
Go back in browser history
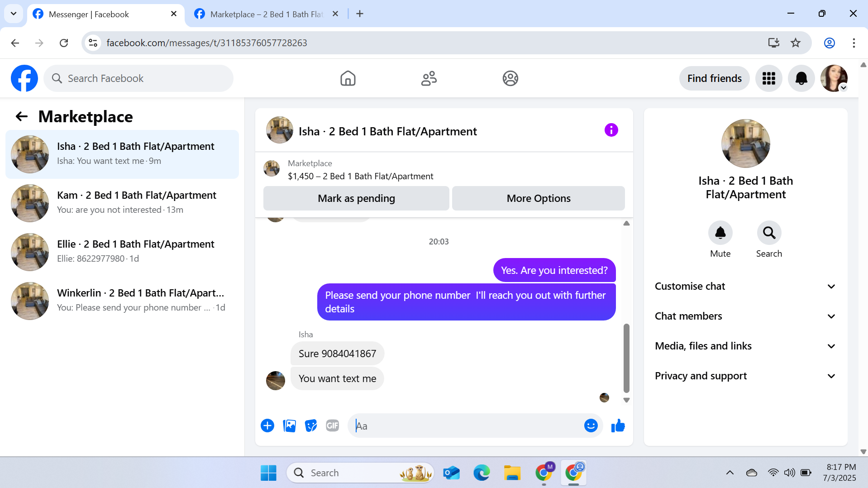(x=15, y=43)
